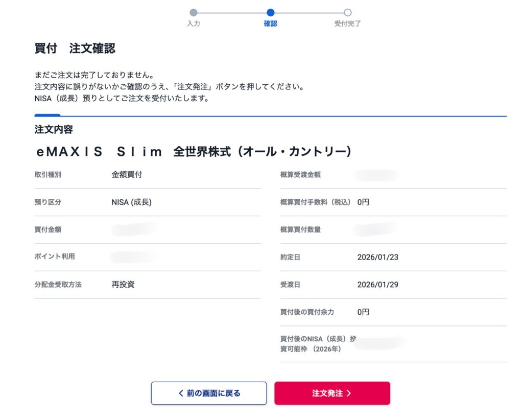This screenshot has width=523, height=420.
Task: Click the NISA (成長) account type value
Action: click(131, 202)
